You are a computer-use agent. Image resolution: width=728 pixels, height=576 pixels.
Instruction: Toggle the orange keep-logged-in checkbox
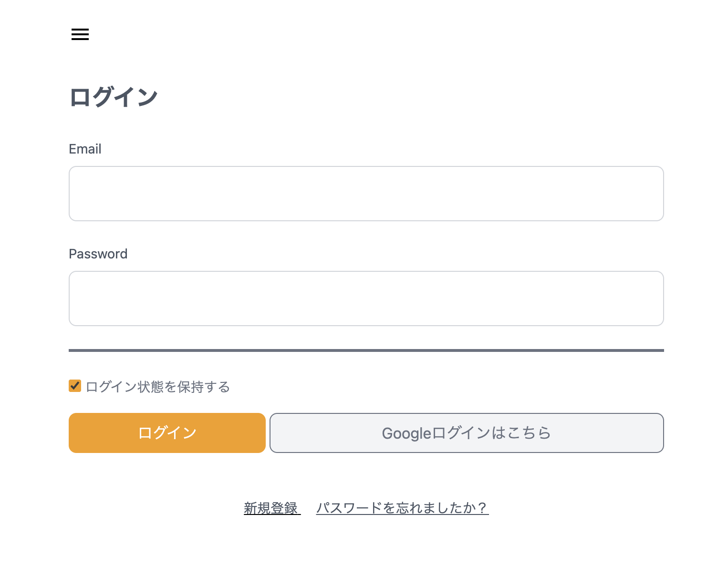pos(75,386)
